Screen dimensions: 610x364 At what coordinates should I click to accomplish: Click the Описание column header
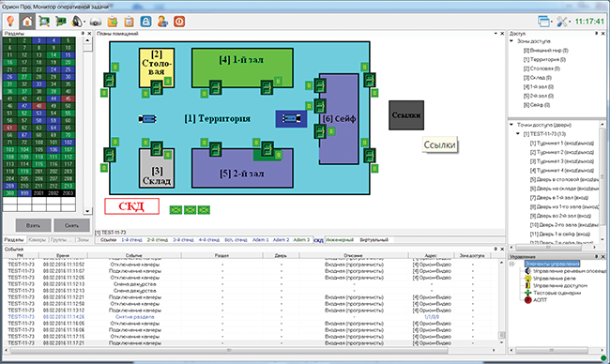(353, 255)
